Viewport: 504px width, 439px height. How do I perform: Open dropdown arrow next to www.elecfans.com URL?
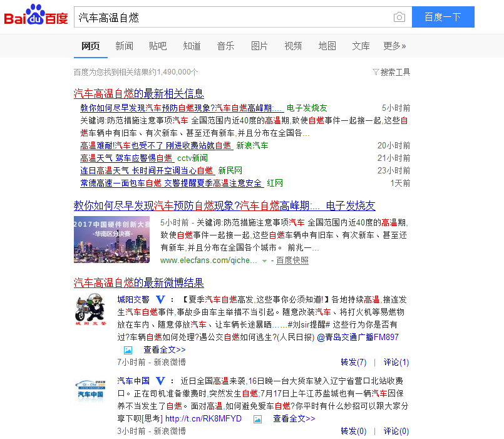click(x=265, y=261)
